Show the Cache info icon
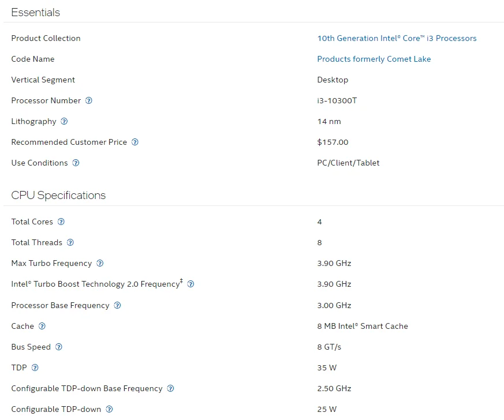504x420 pixels. point(42,326)
